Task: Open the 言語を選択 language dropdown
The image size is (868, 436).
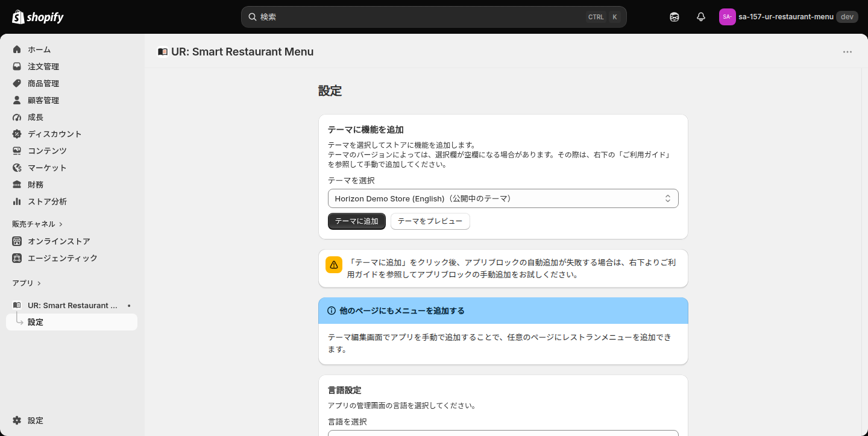Action: click(x=503, y=432)
